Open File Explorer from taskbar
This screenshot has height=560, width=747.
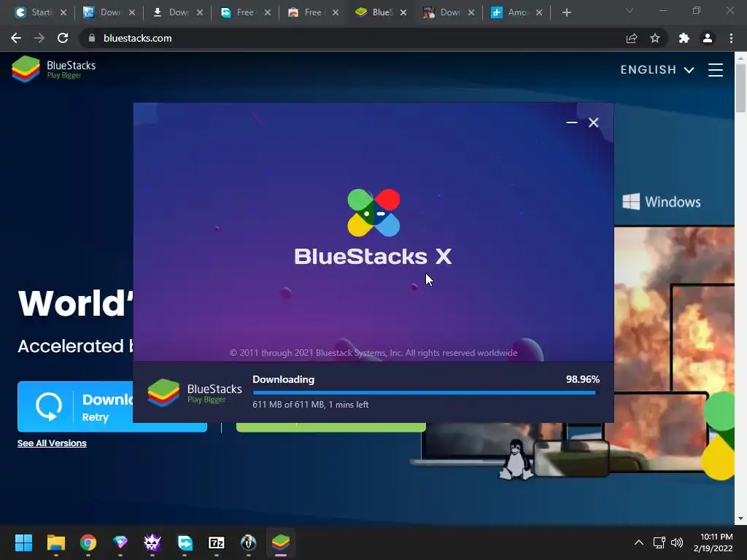coord(55,542)
